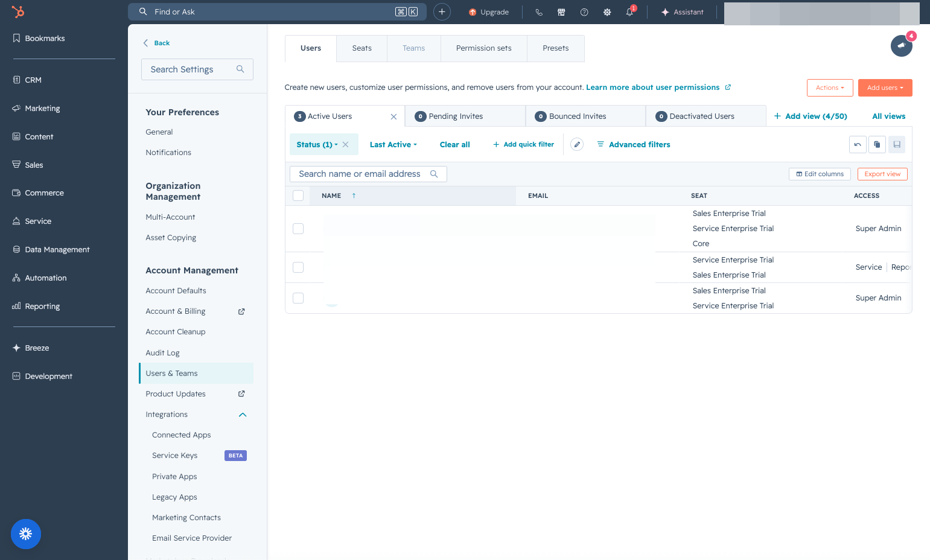Open the help question mark icon

pos(584,12)
